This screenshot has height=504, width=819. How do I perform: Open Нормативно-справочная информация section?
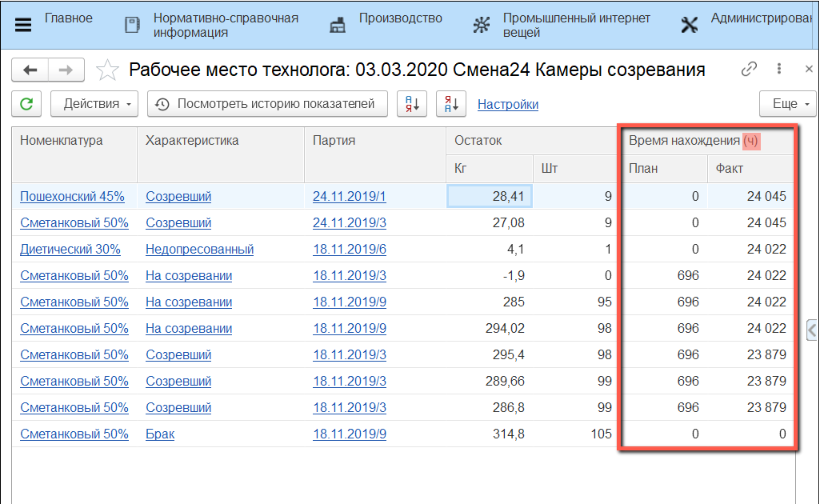pyautogui.click(x=211, y=25)
